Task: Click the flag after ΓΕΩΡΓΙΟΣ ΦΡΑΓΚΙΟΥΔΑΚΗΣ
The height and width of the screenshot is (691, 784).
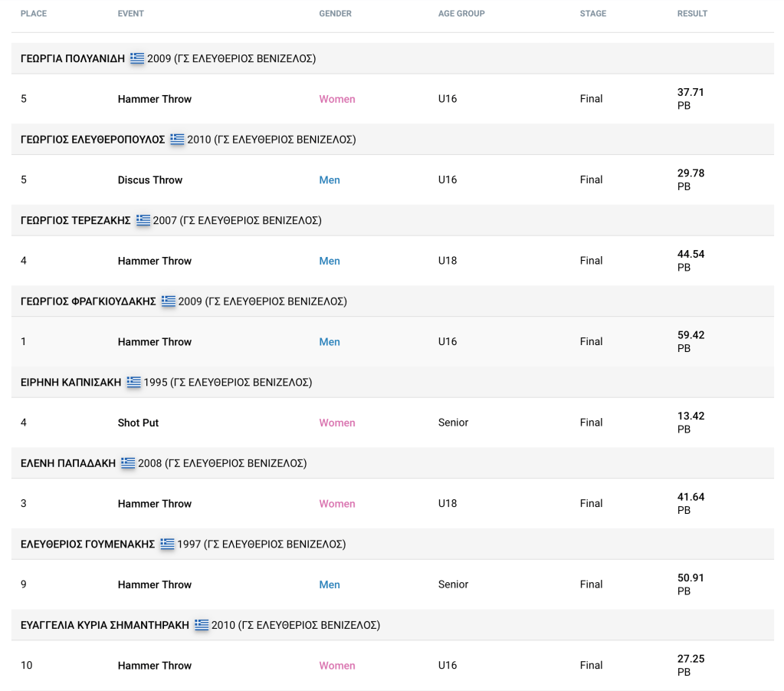Action: (x=169, y=301)
